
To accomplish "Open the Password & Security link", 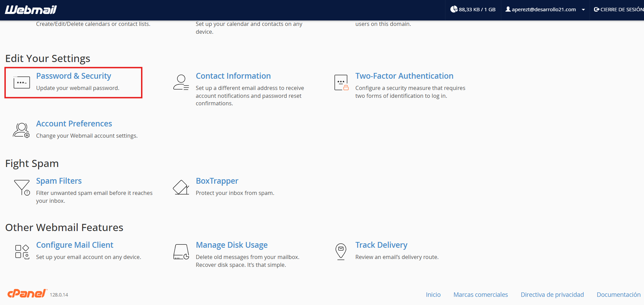I will [74, 76].
